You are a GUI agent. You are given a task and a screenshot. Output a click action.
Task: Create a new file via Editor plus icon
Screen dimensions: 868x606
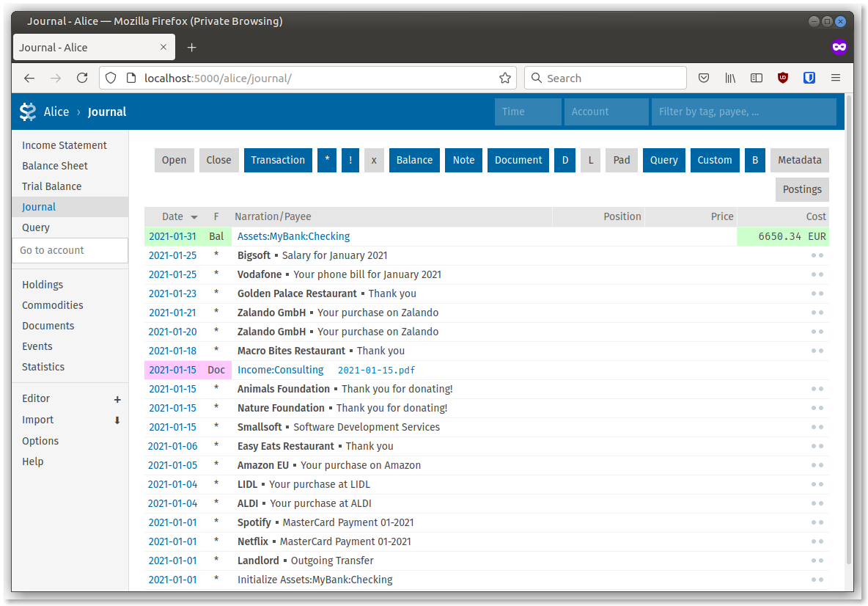click(117, 400)
